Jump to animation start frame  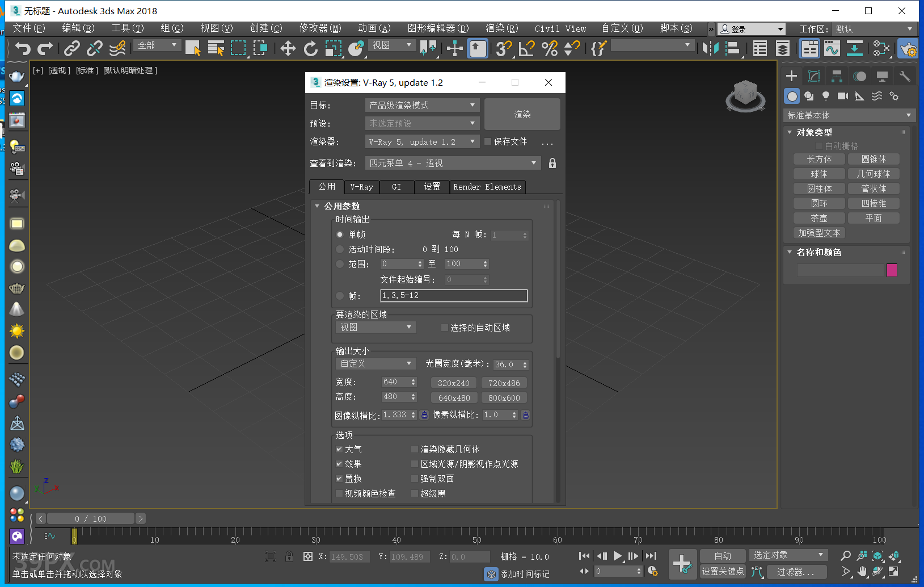coord(584,556)
